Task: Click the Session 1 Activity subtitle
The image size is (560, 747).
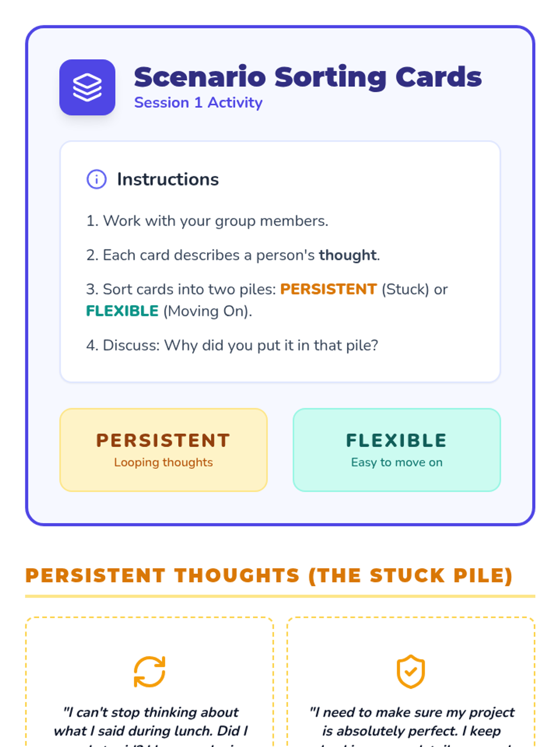Action: 198,103
